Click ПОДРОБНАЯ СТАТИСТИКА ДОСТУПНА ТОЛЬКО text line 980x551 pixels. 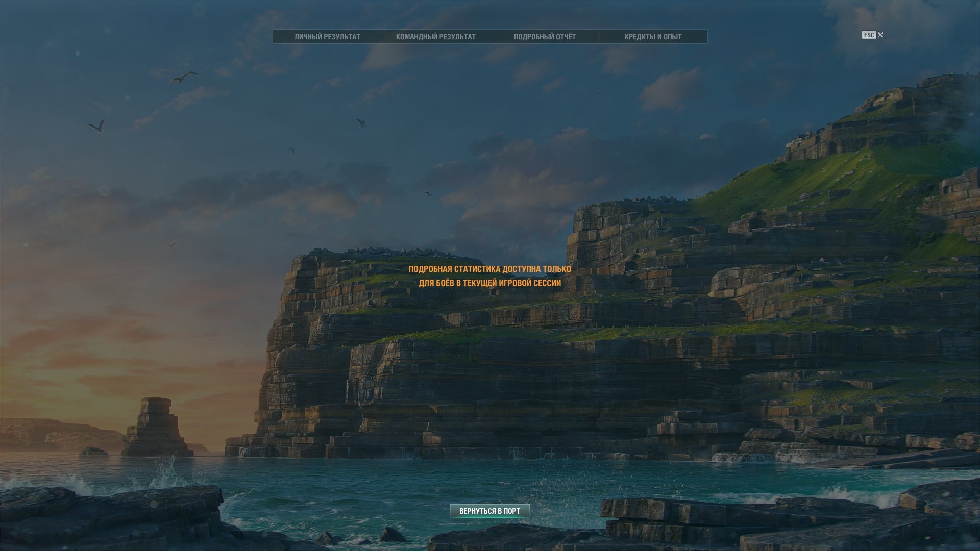coord(489,269)
